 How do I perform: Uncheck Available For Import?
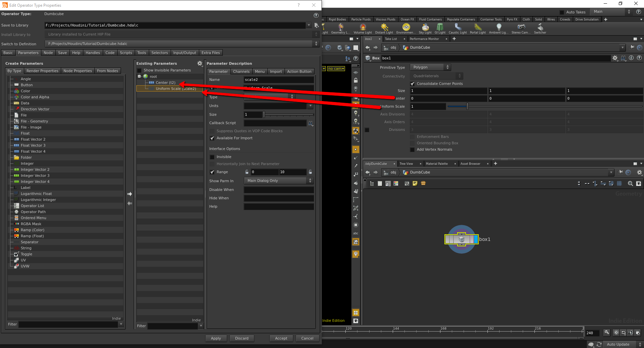pos(212,138)
